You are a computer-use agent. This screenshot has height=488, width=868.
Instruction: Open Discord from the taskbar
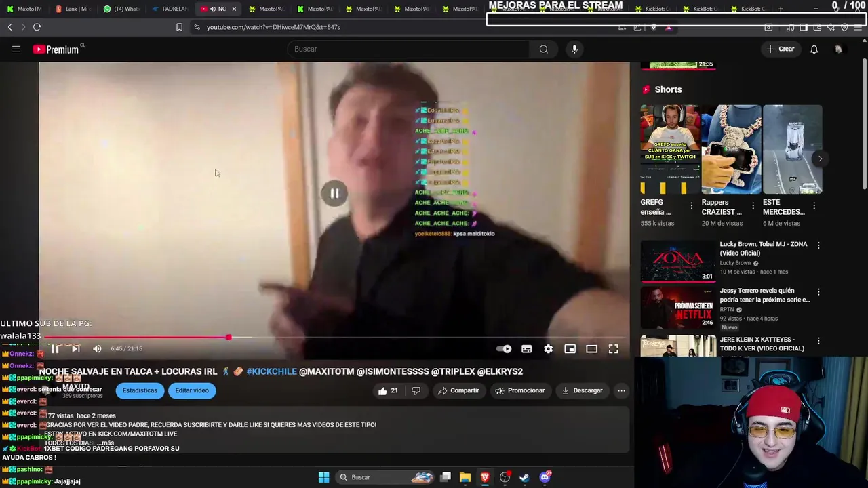click(545, 477)
